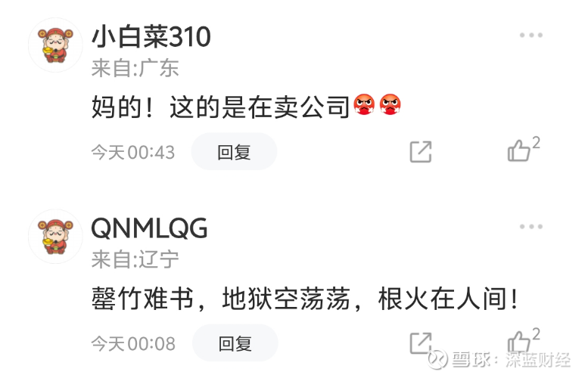Open the profile avatar of 小白菜310
588x378 pixels.
(55, 45)
